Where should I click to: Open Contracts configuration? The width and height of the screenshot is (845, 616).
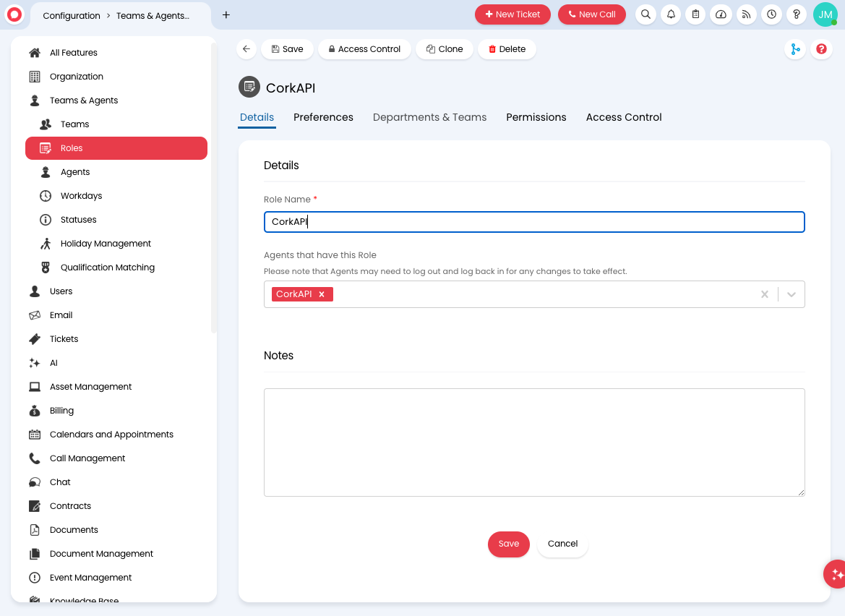tap(116, 506)
